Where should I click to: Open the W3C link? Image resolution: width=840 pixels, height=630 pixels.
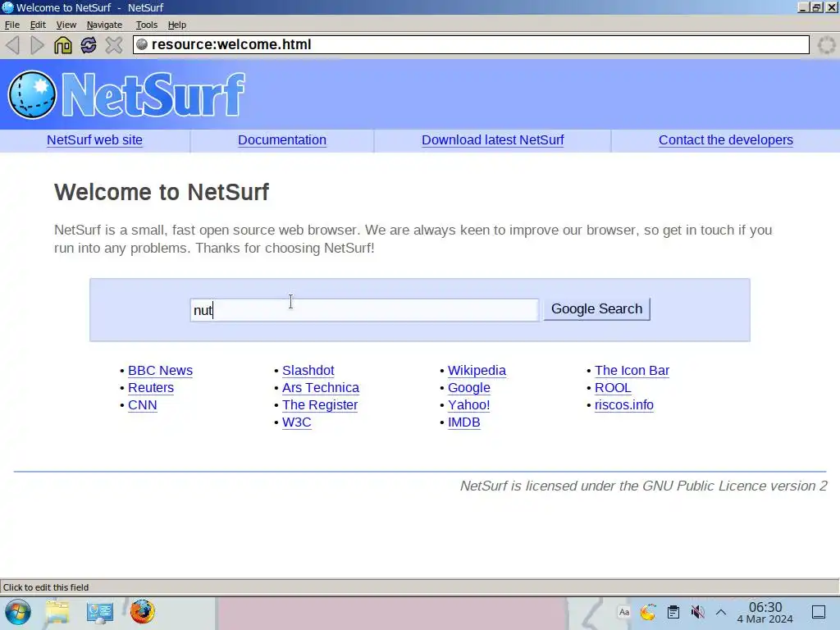point(297,422)
